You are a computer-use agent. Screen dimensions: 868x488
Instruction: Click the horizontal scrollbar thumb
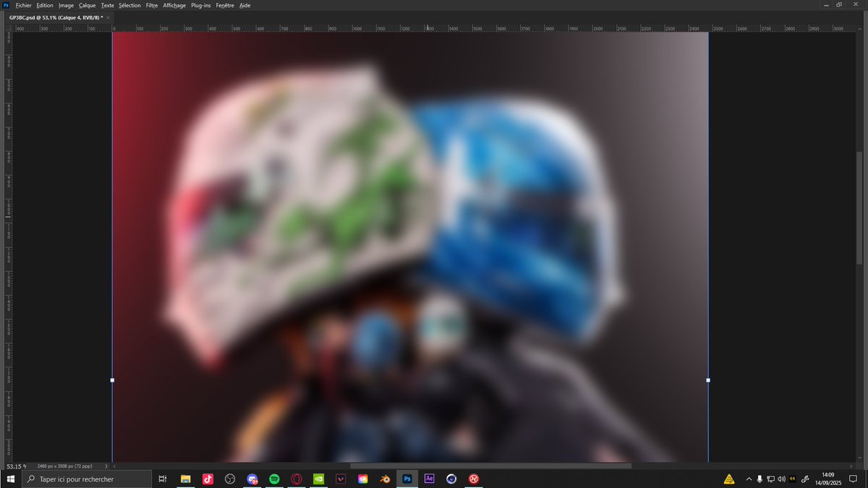[490, 466]
